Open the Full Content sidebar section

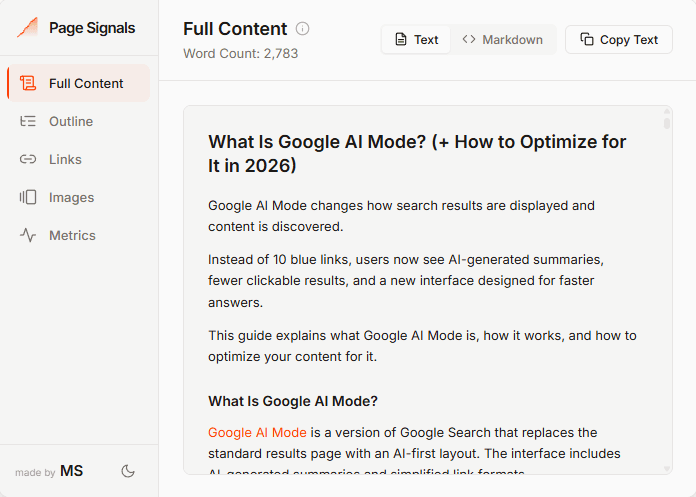[x=79, y=83]
